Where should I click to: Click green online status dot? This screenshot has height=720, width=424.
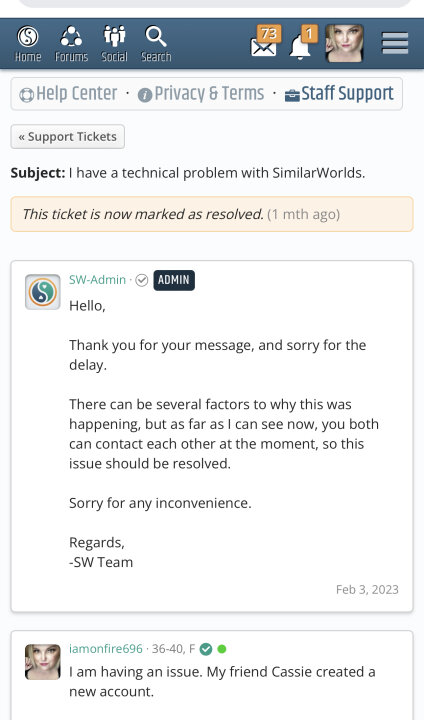tap(222, 649)
